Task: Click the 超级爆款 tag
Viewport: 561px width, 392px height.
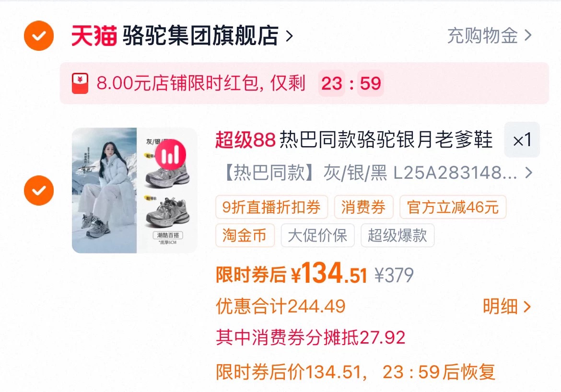Action: [397, 235]
